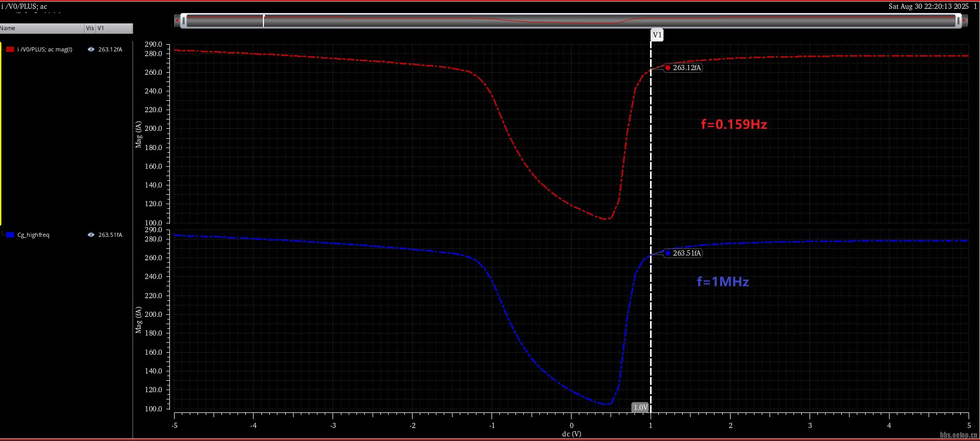This screenshot has height=441, width=980.
Task: Grab the left handle of the zoom range bar
Action: pos(183,21)
